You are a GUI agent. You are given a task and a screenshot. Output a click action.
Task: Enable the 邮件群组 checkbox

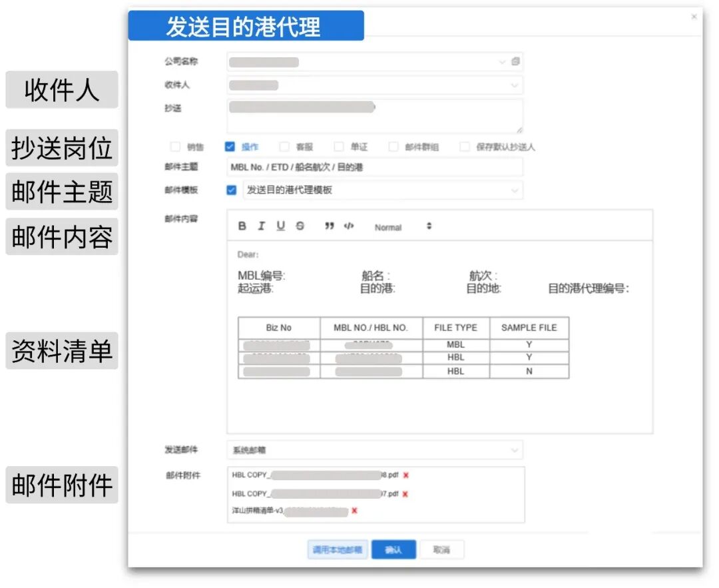tap(394, 147)
